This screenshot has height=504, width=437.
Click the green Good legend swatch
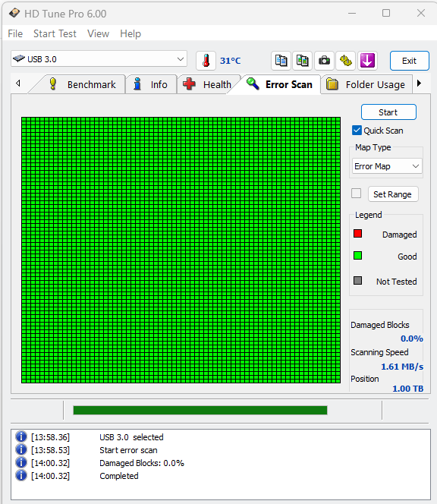tap(357, 256)
